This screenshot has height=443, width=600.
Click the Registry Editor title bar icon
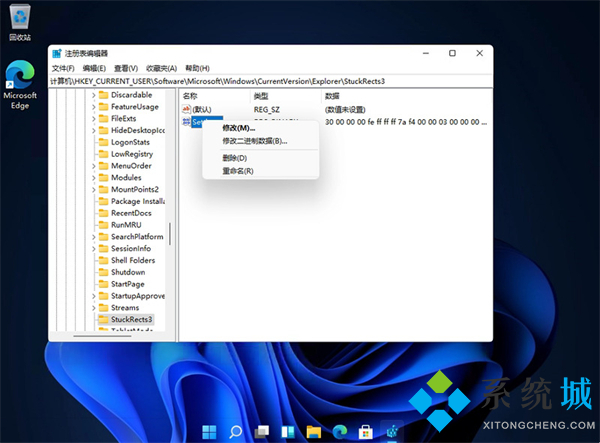point(57,53)
